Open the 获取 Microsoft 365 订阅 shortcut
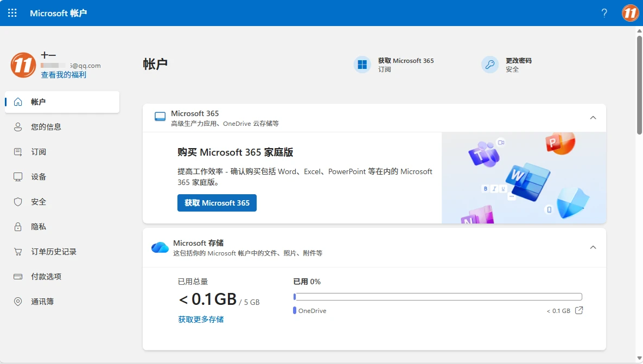The height and width of the screenshot is (364, 643). pyautogui.click(x=394, y=65)
